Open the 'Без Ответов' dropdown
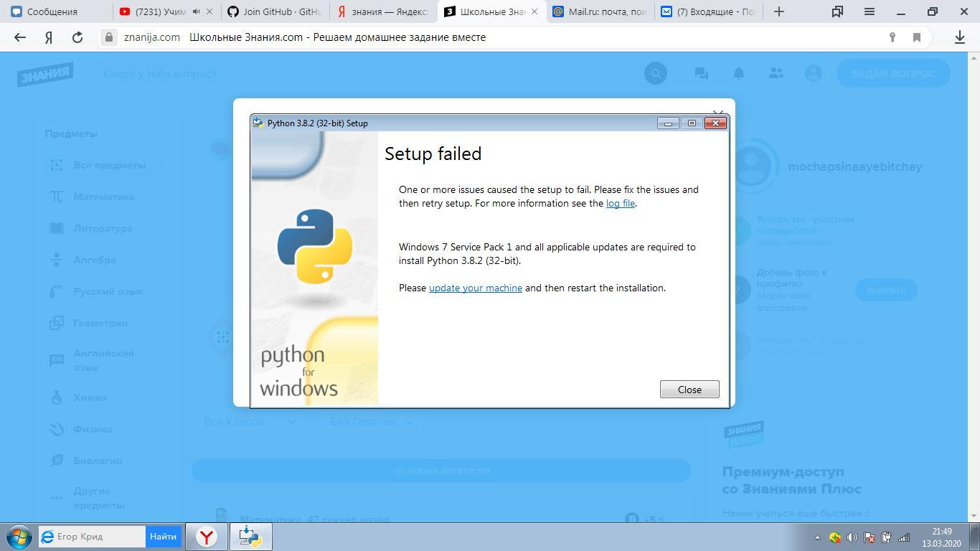Screen dimensions: 980x551 click(372, 422)
